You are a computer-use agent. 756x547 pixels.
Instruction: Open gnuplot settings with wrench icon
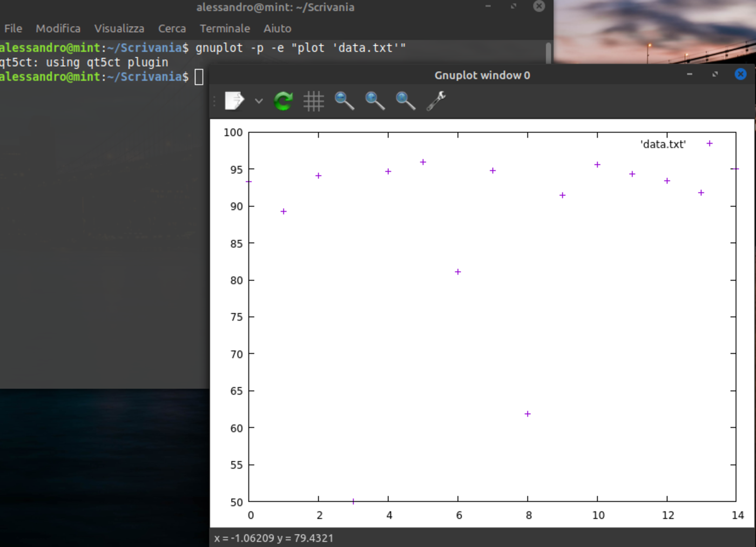pos(436,101)
